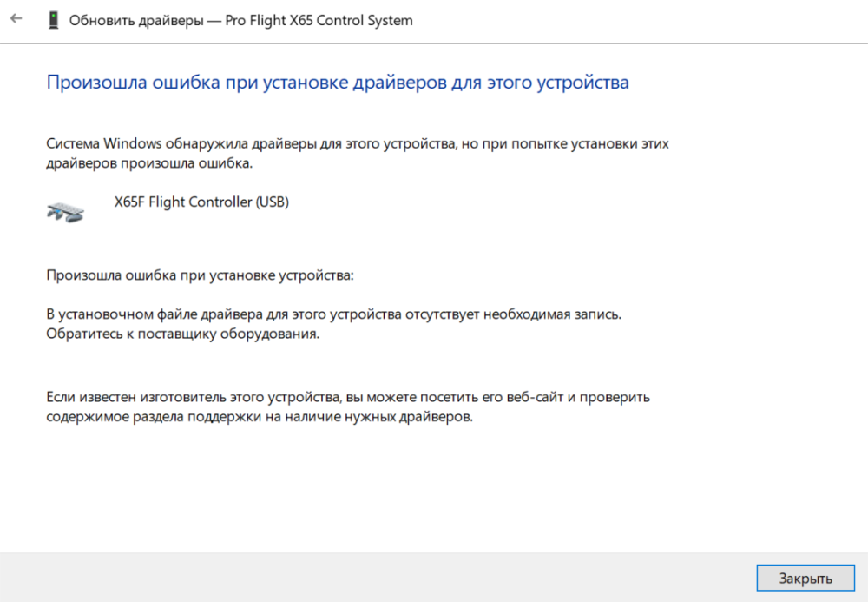
Task: Click the line starting 'содержимое раздела поддержки'
Action: coord(260,417)
